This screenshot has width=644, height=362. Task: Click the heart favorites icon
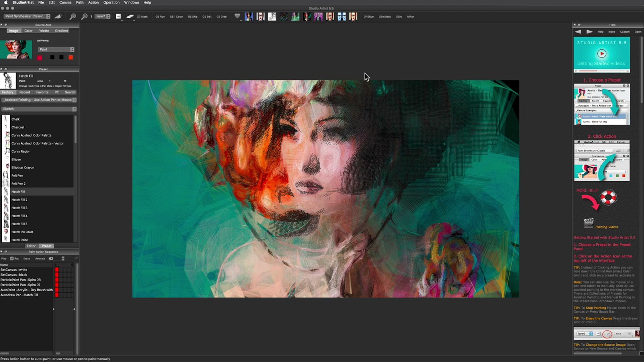click(237, 17)
